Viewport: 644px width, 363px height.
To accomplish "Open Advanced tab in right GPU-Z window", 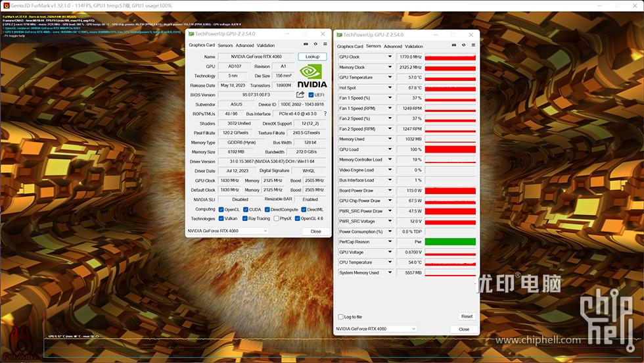I will tap(393, 47).
